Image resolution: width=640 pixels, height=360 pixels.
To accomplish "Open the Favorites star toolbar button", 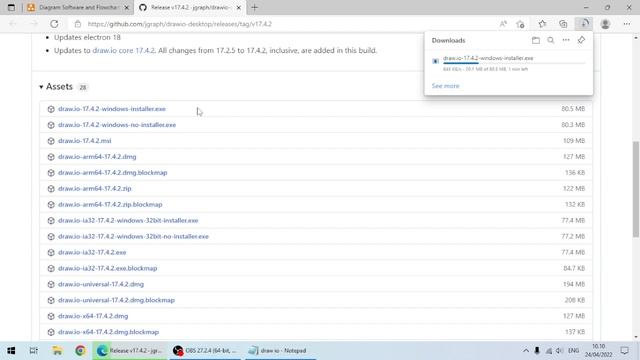I will tap(542, 24).
